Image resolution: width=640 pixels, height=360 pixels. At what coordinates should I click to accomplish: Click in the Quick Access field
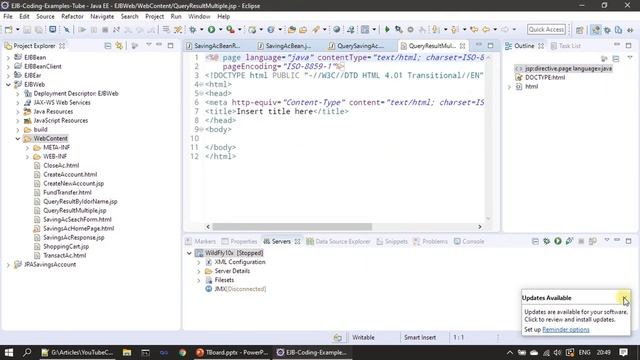coord(546,29)
